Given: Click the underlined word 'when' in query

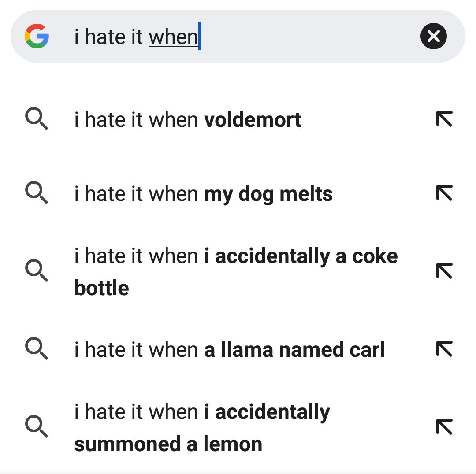Looking at the screenshot, I should [173, 37].
